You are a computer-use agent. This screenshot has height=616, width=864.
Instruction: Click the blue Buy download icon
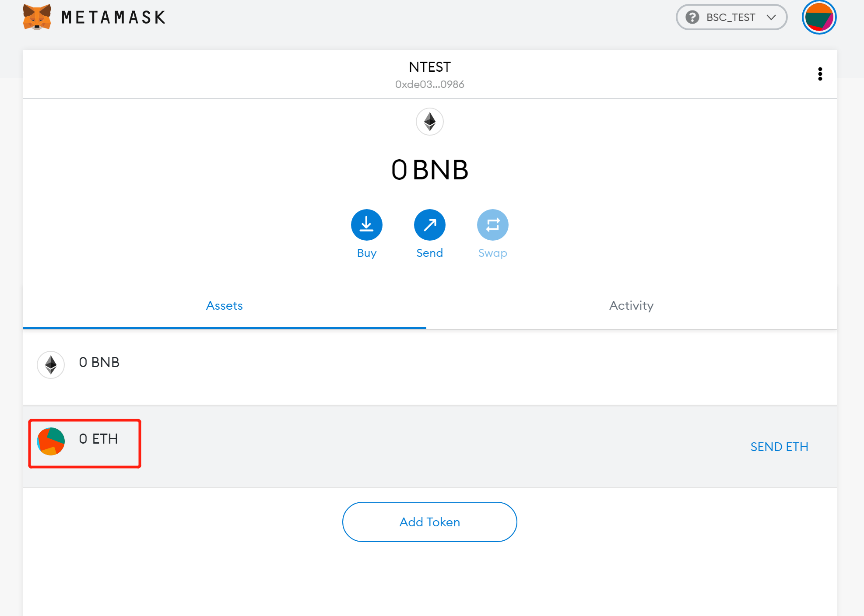pyautogui.click(x=366, y=225)
